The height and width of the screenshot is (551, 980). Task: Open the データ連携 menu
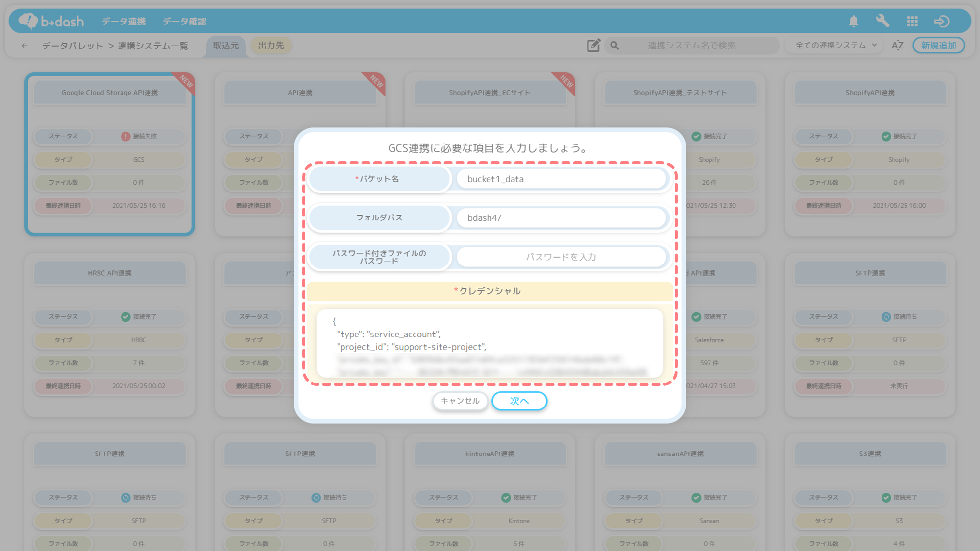123,21
